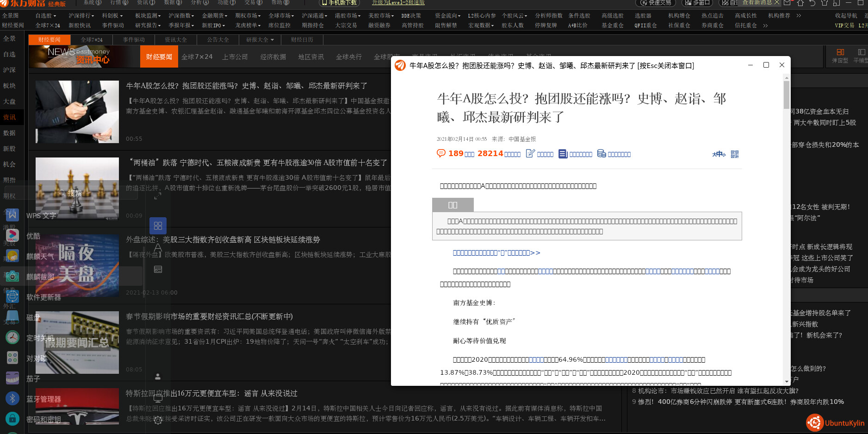Viewport: 868px width, 434px height.
Task: Open the 磁盘 disk utility icon
Action: pyautogui.click(x=12, y=317)
